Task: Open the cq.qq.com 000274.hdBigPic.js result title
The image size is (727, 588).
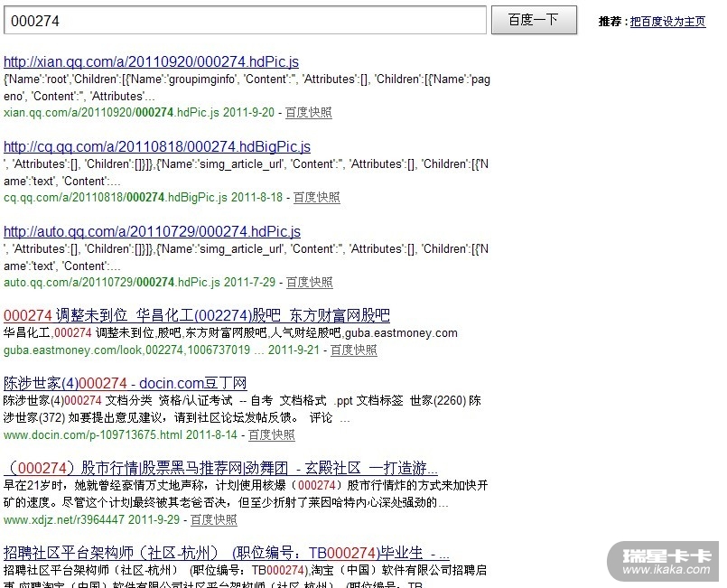Action: [157, 146]
